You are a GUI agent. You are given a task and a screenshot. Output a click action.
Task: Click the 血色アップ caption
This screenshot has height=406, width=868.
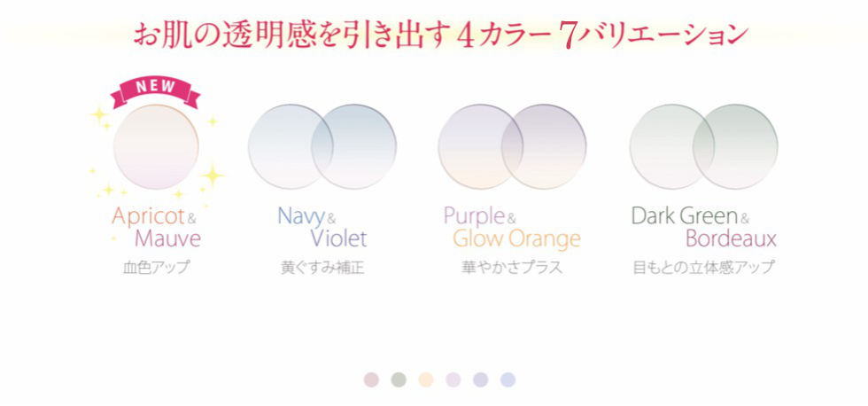coord(156,267)
